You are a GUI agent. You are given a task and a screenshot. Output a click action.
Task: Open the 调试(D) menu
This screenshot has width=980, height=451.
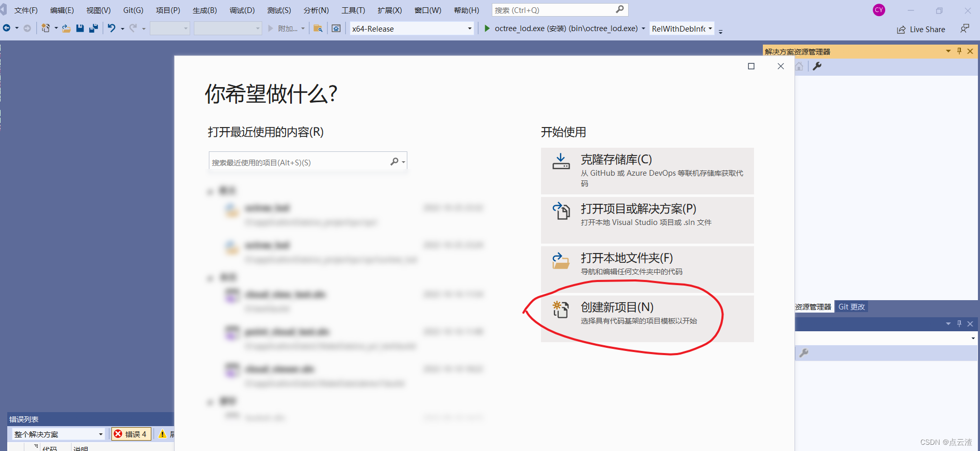pos(242,10)
